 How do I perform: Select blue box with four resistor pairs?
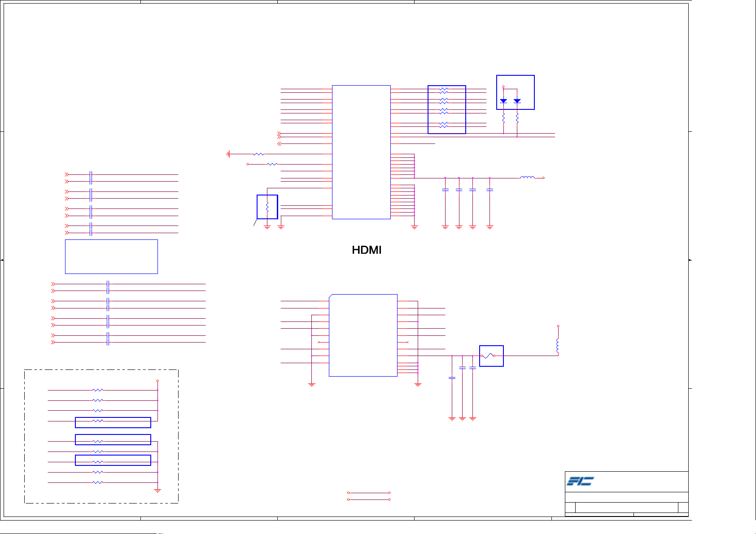click(x=447, y=109)
